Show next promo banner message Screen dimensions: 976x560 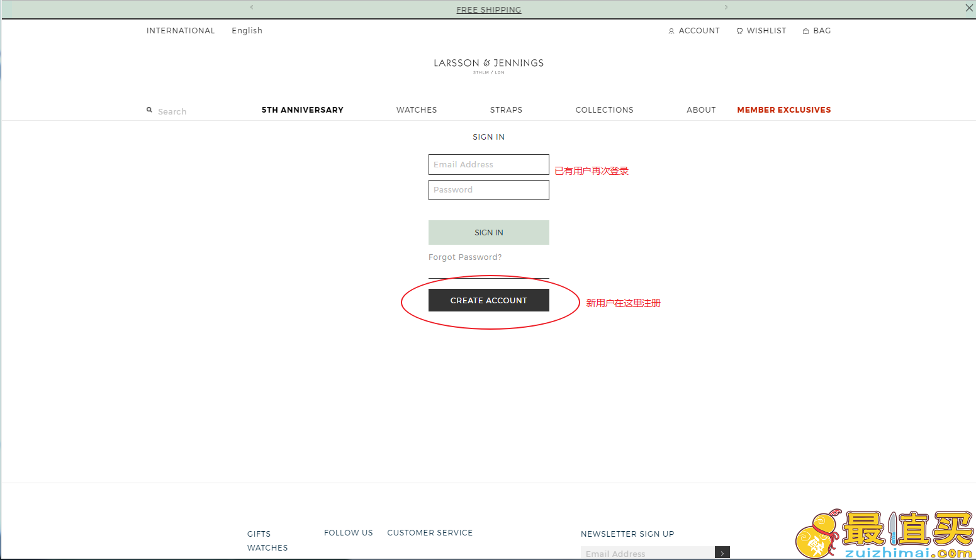(726, 8)
